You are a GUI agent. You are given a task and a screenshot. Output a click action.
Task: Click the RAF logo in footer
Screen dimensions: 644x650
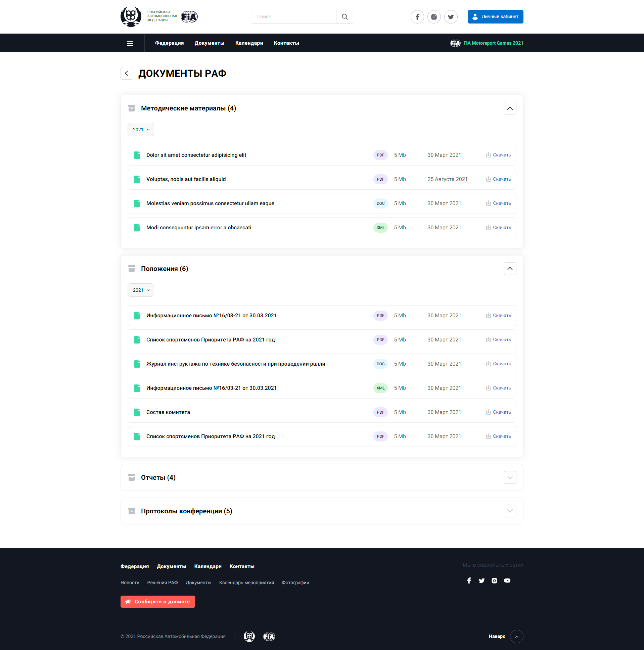(249, 636)
